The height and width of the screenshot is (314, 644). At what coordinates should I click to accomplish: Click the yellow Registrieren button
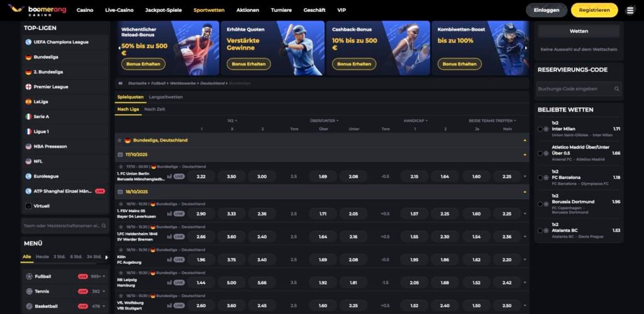[x=594, y=10]
